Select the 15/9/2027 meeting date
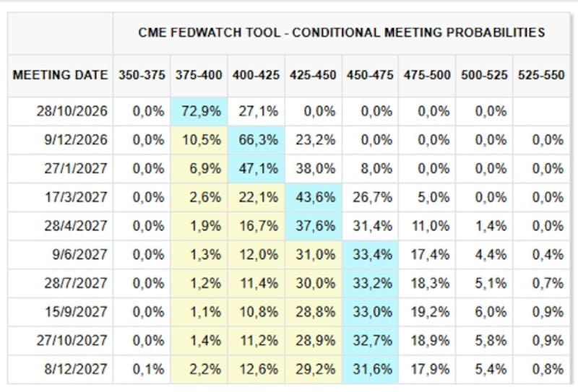 tap(76, 312)
